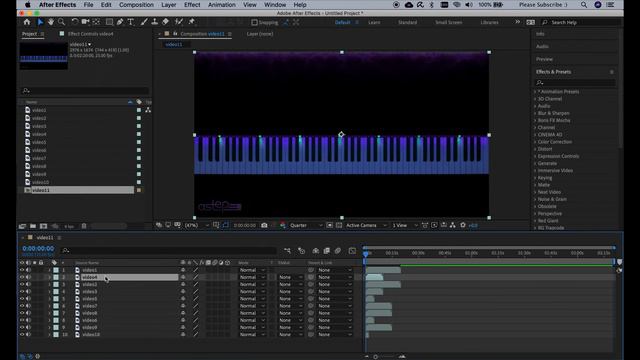Click the current time 0:00:00:00 display in the timeline
Screen dimensions: 640x360
coord(38,249)
